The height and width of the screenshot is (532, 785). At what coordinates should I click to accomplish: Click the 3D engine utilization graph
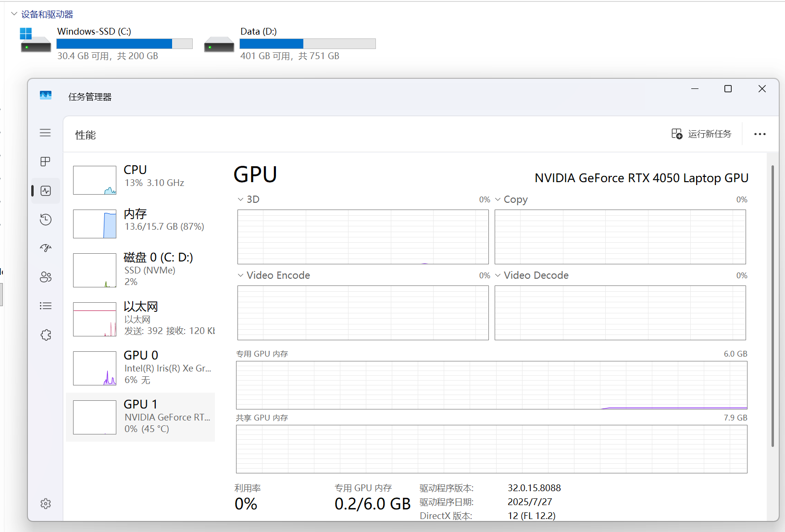pos(363,237)
